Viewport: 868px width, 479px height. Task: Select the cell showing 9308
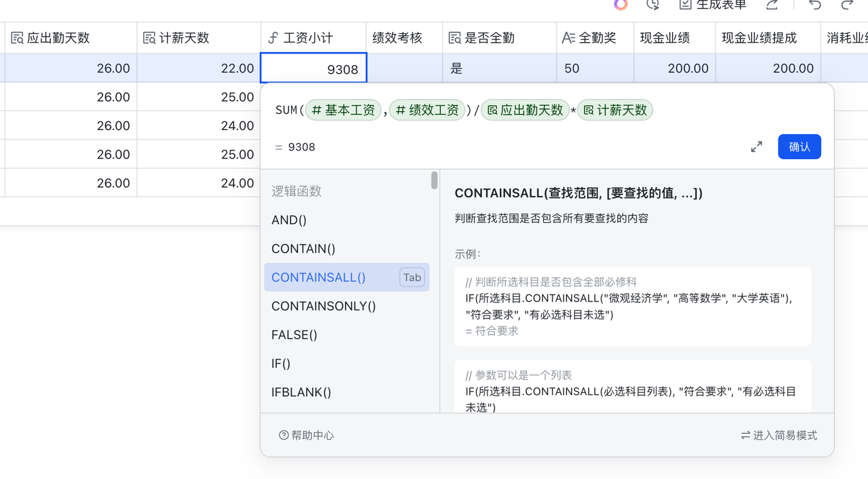point(313,68)
